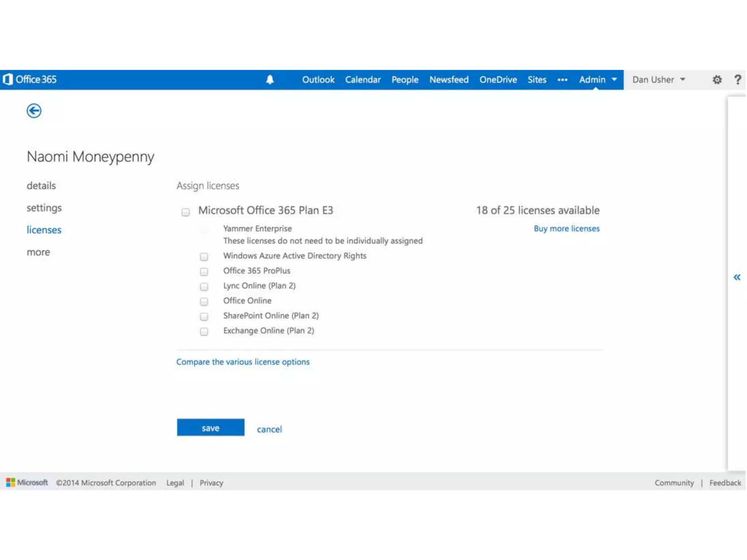Click the Microsoft logo in footer
Image resolution: width=747 pixels, height=560 pixels.
click(27, 482)
